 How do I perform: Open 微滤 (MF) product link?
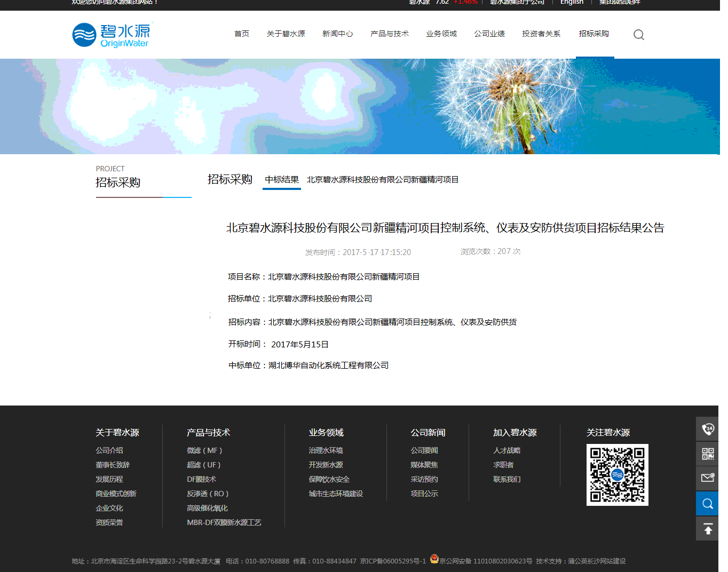[x=204, y=450]
